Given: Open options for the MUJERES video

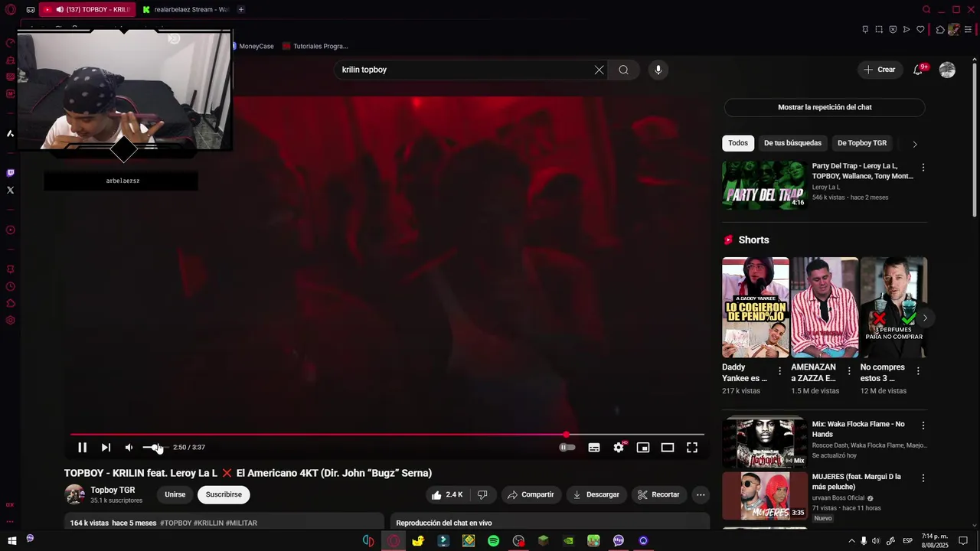Looking at the screenshot, I should coord(923,478).
